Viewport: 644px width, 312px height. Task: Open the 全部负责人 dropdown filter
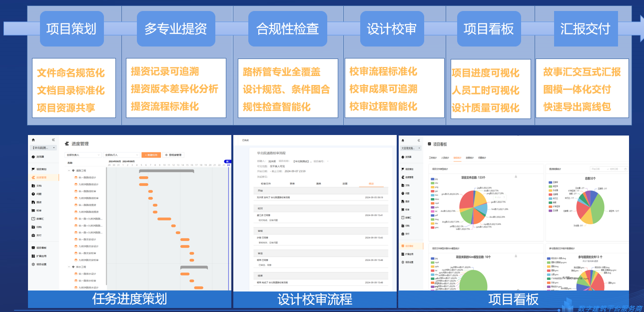[83, 155]
